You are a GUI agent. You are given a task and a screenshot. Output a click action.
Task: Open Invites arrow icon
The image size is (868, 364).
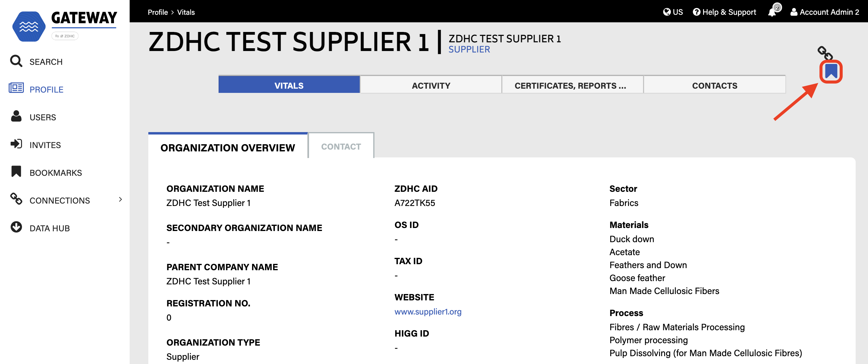point(16,144)
